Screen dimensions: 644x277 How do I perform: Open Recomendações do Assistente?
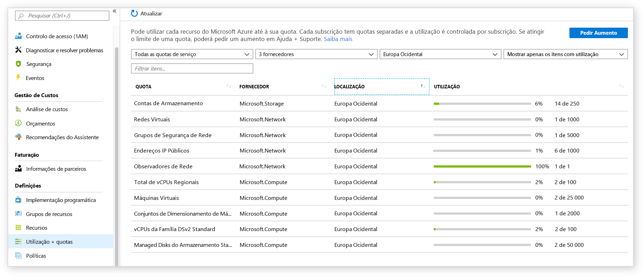point(62,137)
